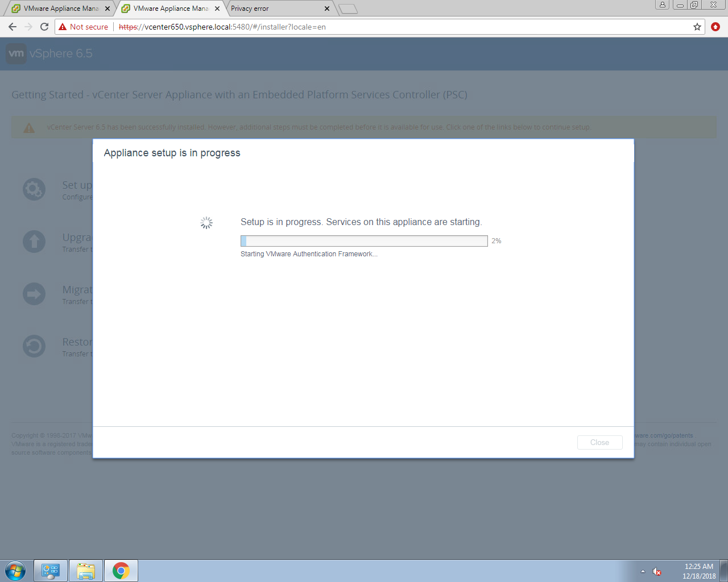Click the loading spinner icon

(206, 223)
